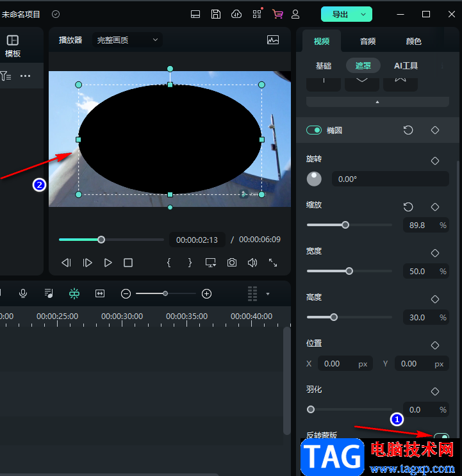Take a snapshot with camera icon
This screenshot has height=476, width=462.
click(232, 263)
